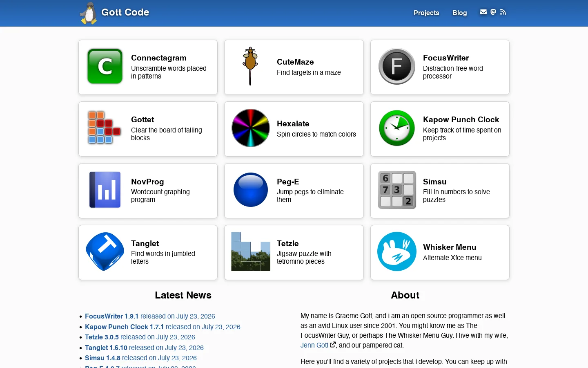The image size is (588, 368).
Task: Choose the Gottet falling blocks icon
Action: (105, 128)
